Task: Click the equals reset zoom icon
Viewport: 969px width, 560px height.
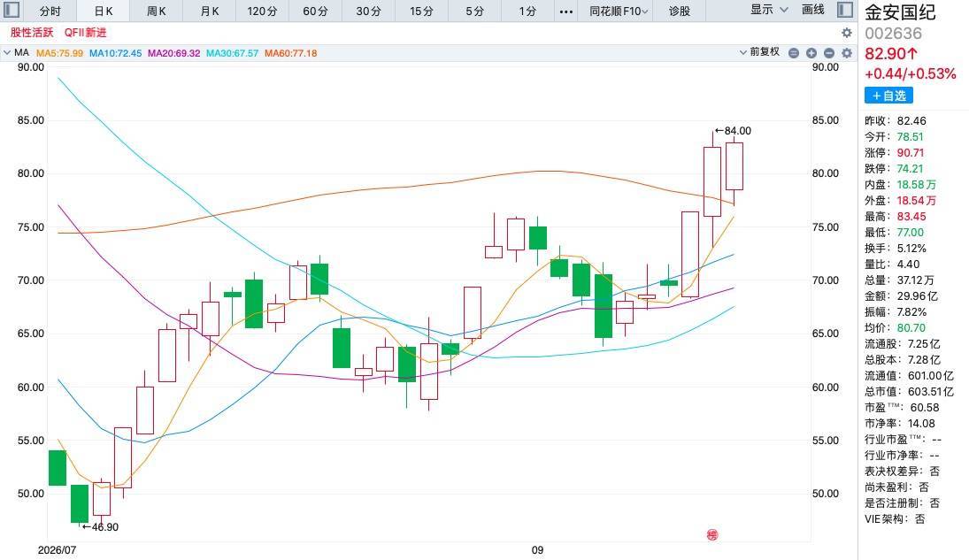Action: click(x=794, y=53)
